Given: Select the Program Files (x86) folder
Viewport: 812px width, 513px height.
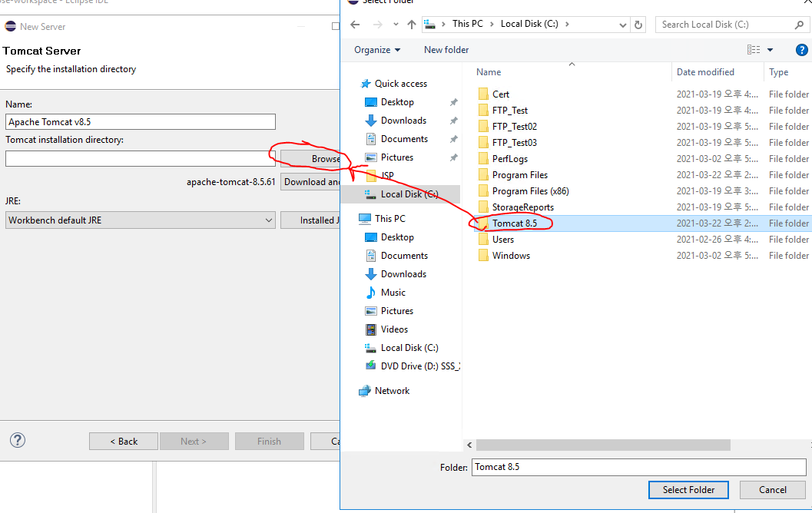Looking at the screenshot, I should point(530,191).
